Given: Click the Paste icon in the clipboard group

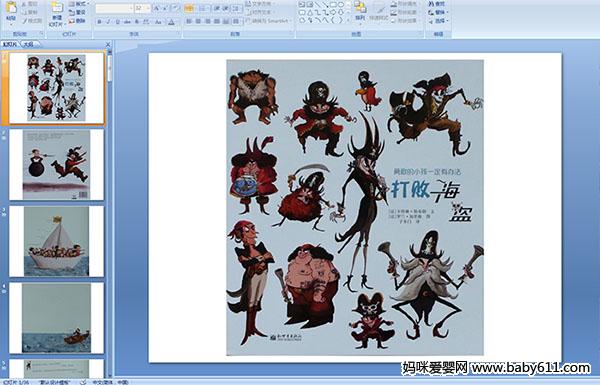Looking at the screenshot, I should click(11, 12).
